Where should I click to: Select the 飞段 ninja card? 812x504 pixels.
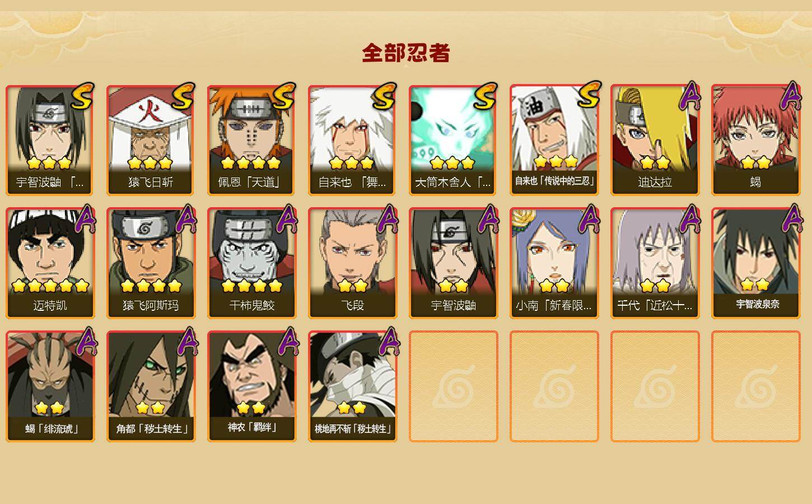(x=352, y=263)
